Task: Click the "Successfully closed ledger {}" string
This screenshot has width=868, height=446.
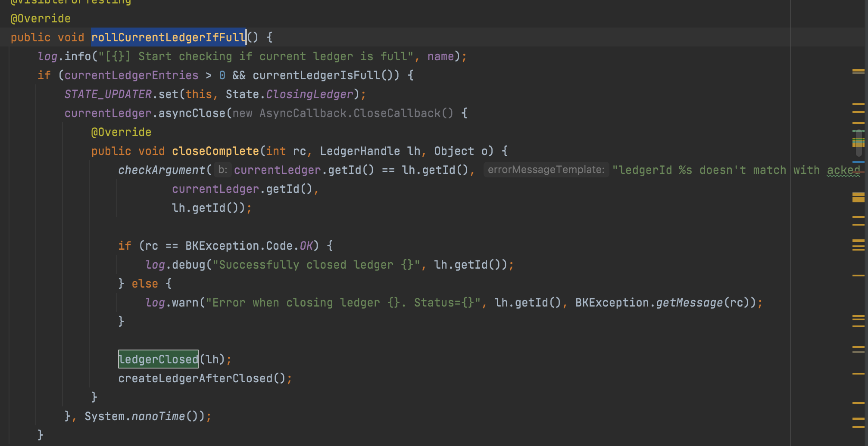Action: [x=316, y=265]
